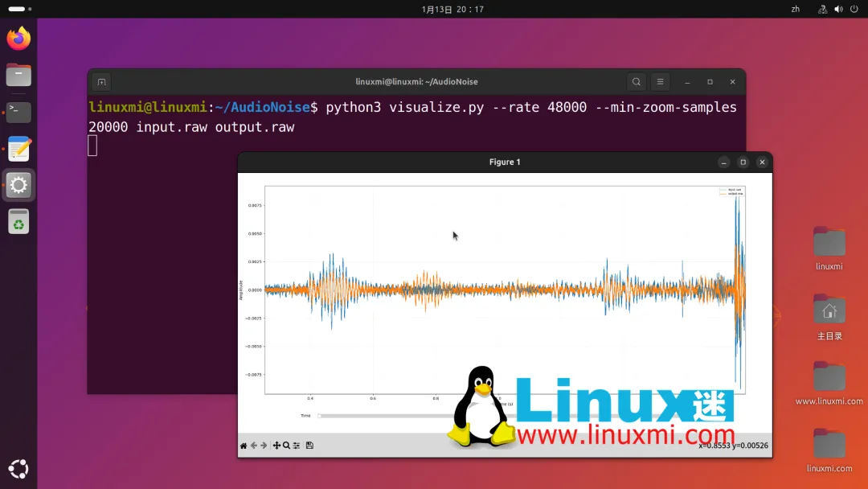This screenshot has height=489, width=868.
Task: Click the plot legend box
Action: [732, 191]
